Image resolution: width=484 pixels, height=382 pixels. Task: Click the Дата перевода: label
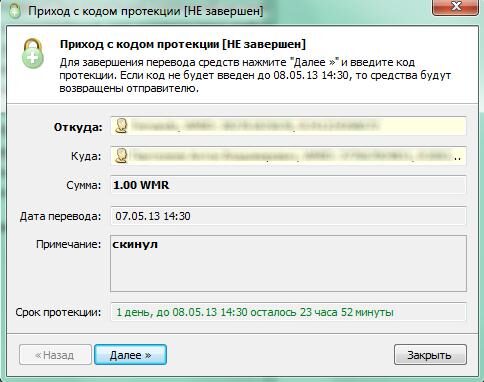(x=60, y=216)
